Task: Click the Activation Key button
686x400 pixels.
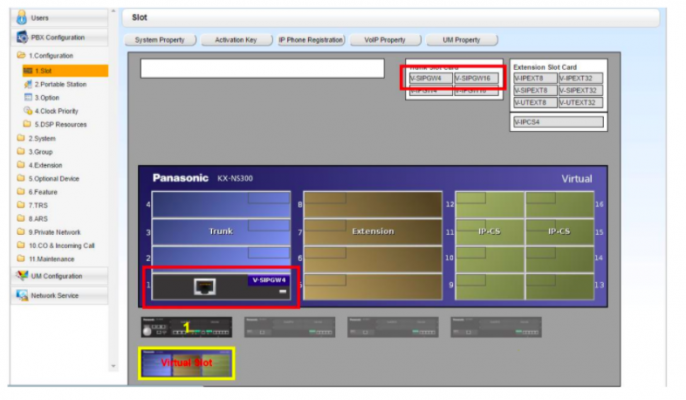Action: pos(236,40)
